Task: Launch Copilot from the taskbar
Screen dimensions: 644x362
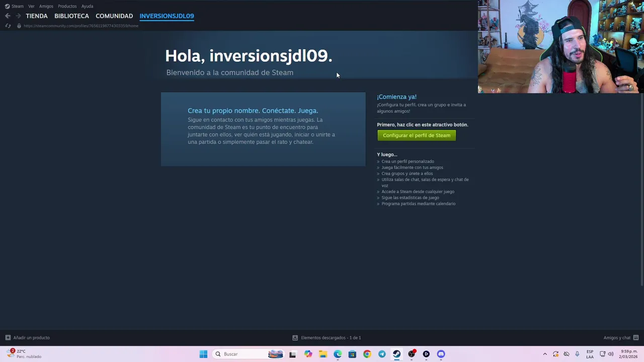Action: (308, 354)
